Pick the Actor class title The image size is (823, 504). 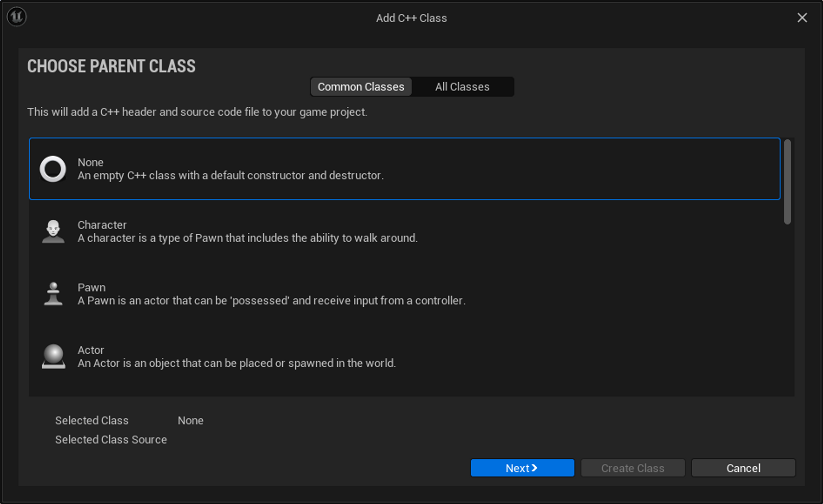91,350
